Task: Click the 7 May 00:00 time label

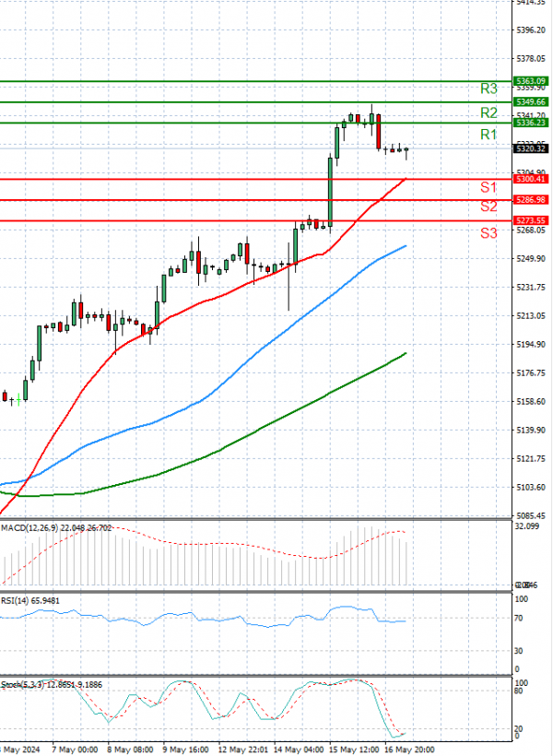Action: [75, 750]
